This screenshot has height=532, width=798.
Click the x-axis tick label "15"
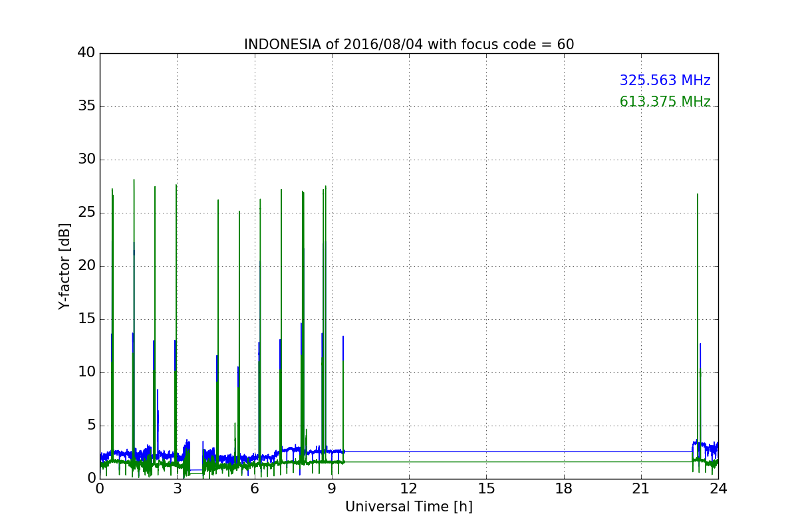(486, 489)
